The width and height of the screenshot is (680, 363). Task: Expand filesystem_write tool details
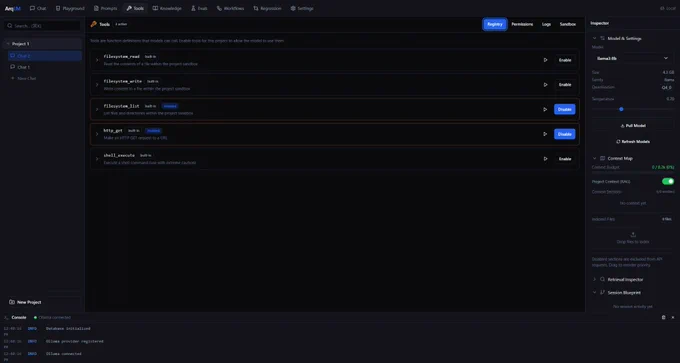coord(97,85)
